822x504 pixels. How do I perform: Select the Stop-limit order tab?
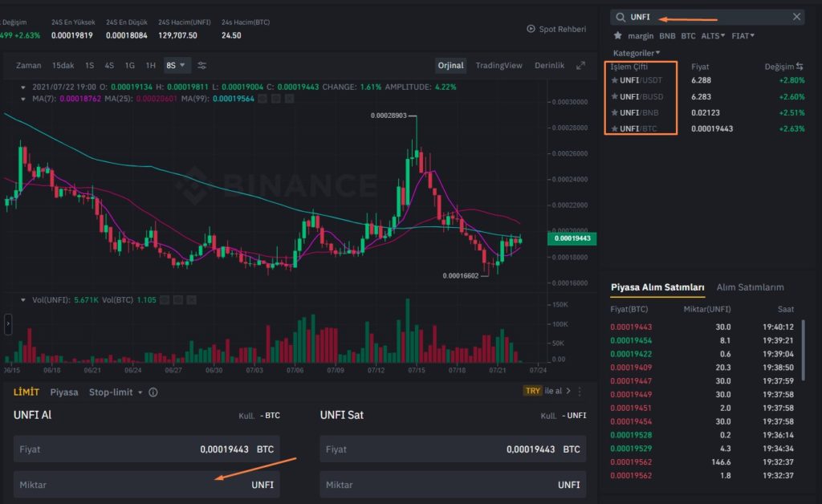(x=111, y=392)
